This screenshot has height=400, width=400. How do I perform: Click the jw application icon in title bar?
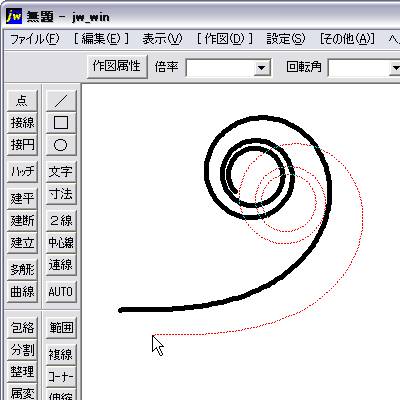coord(14,16)
